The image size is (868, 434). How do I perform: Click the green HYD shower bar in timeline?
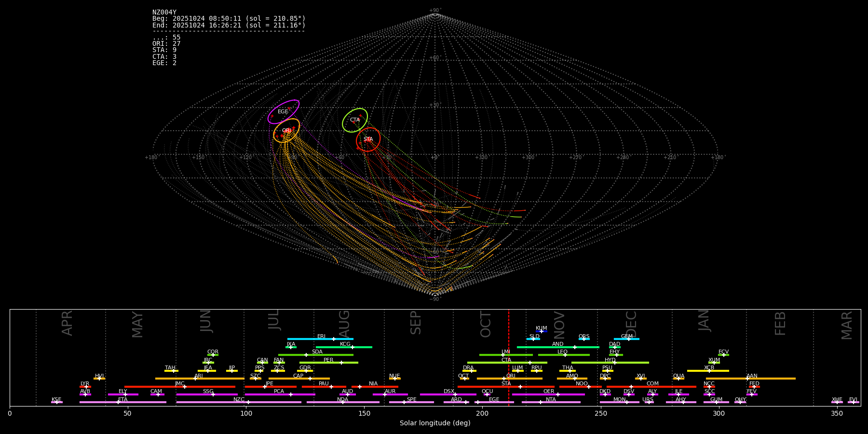[610, 363]
